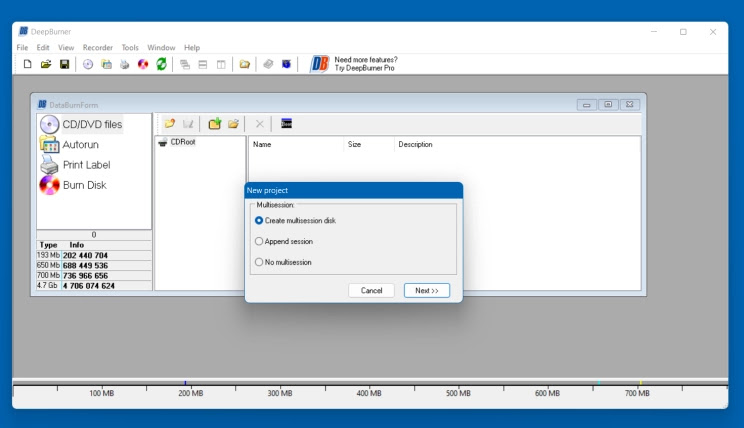This screenshot has height=428, width=744.
Task: Click the gray eraser toolbar icon
Action: tap(268, 64)
